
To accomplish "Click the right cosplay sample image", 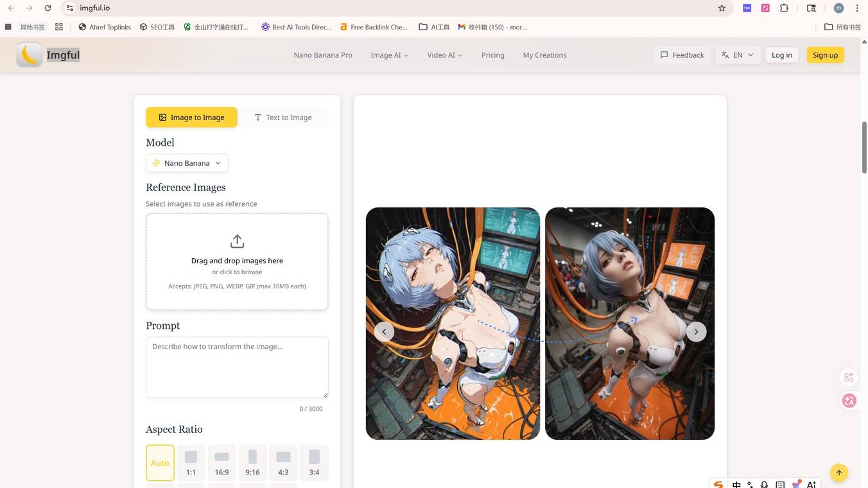I will coord(630,324).
